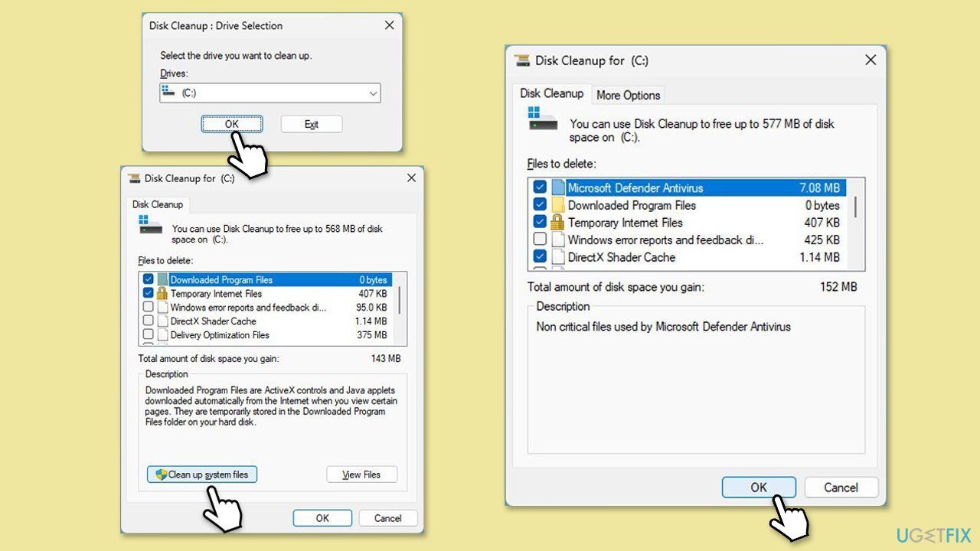Expand the Drives dropdown arrow

click(x=373, y=93)
